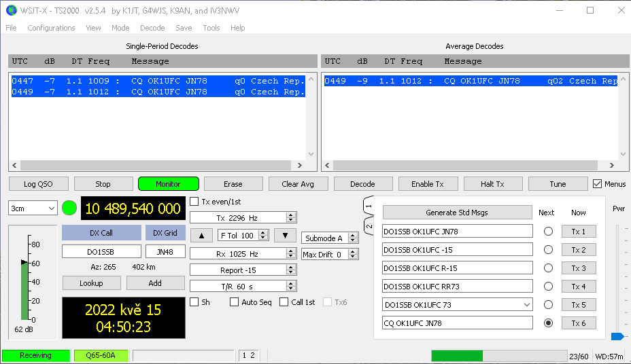Uncheck the Menus checkbox
Screen dimensions: 631x364
coord(597,184)
